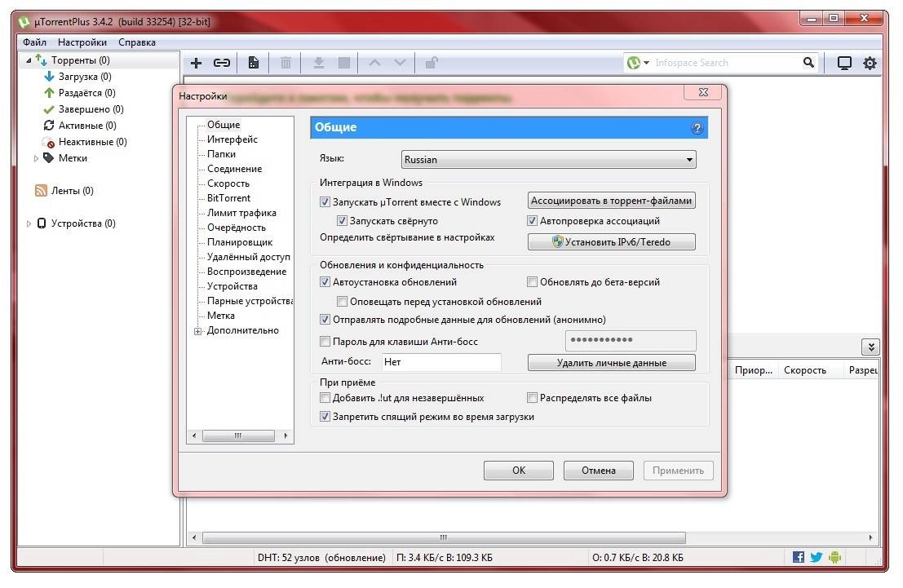This screenshot has width=903, height=588.
Task: Click the Infospace Search field
Action: [x=726, y=63]
